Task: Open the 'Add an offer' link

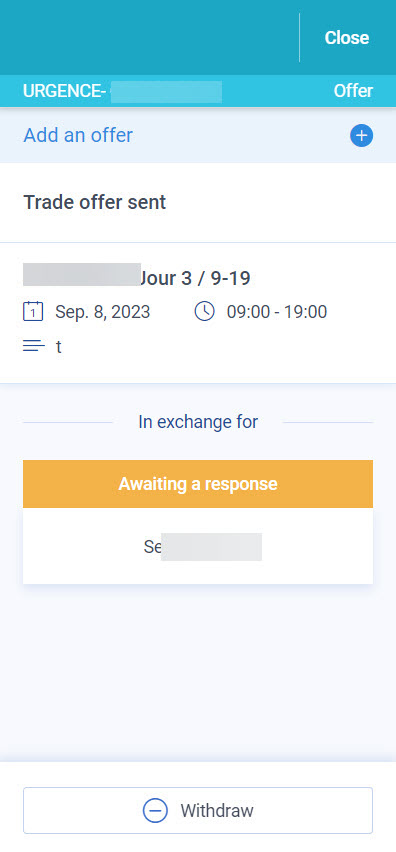Action: point(78,135)
